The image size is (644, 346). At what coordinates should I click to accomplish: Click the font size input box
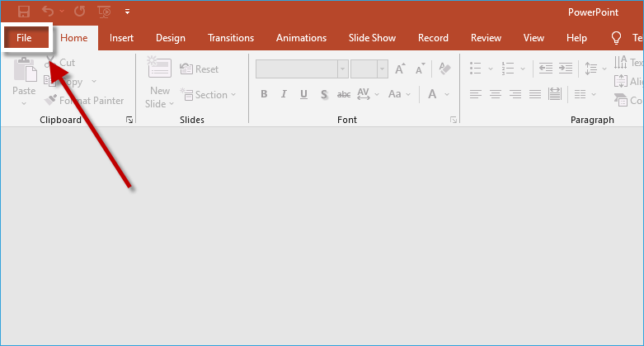[364, 69]
